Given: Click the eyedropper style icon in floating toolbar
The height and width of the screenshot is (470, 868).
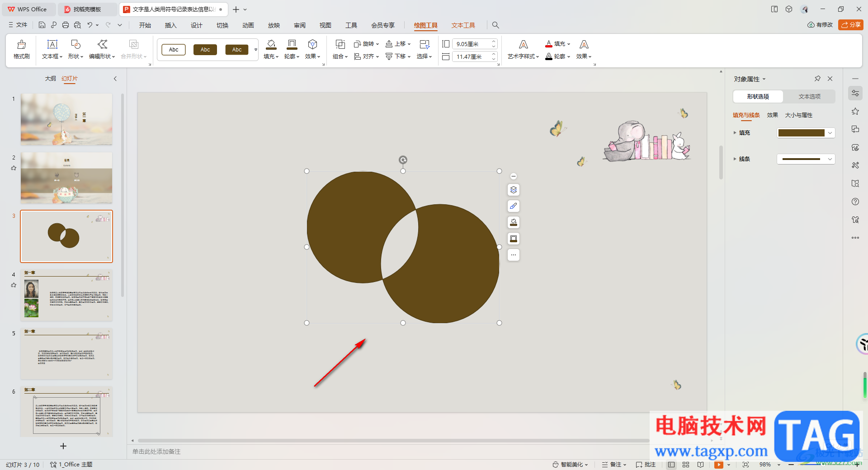Looking at the screenshot, I should 514,206.
